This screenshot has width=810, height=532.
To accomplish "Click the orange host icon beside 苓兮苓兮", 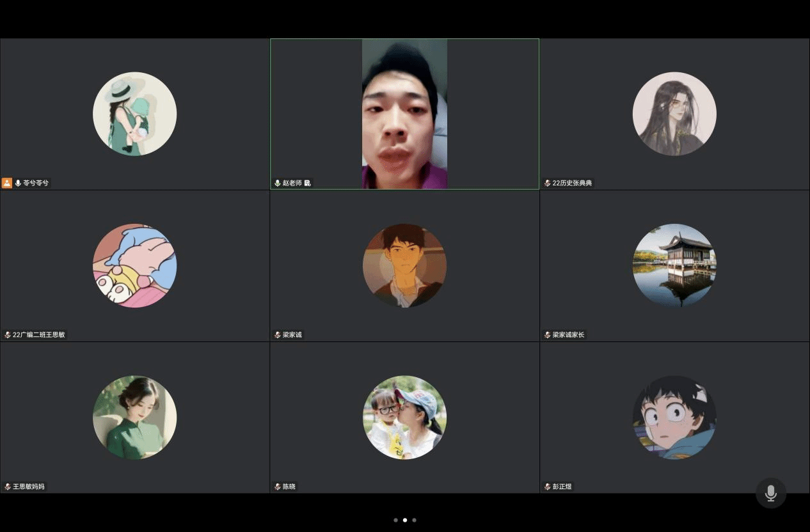I will pyautogui.click(x=7, y=183).
